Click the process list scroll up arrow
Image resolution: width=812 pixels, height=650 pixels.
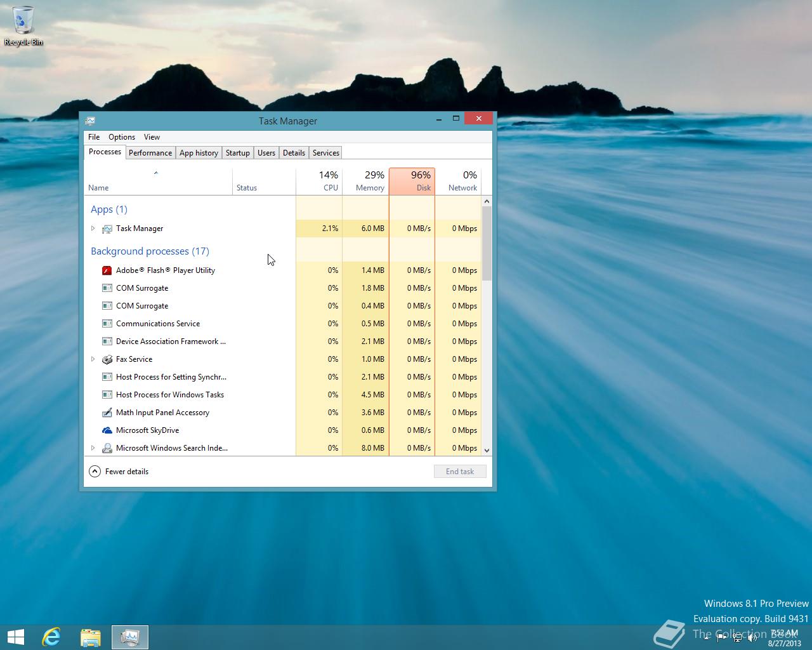click(487, 201)
